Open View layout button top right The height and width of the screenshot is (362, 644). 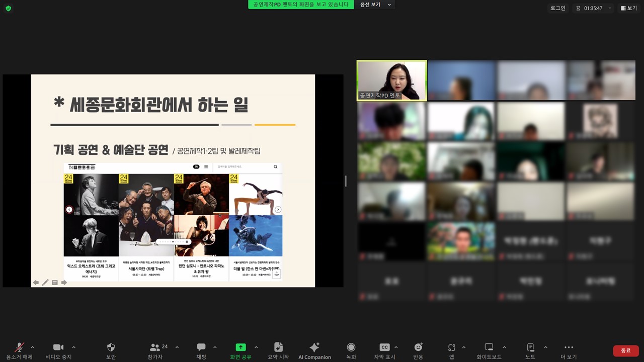coord(629,8)
